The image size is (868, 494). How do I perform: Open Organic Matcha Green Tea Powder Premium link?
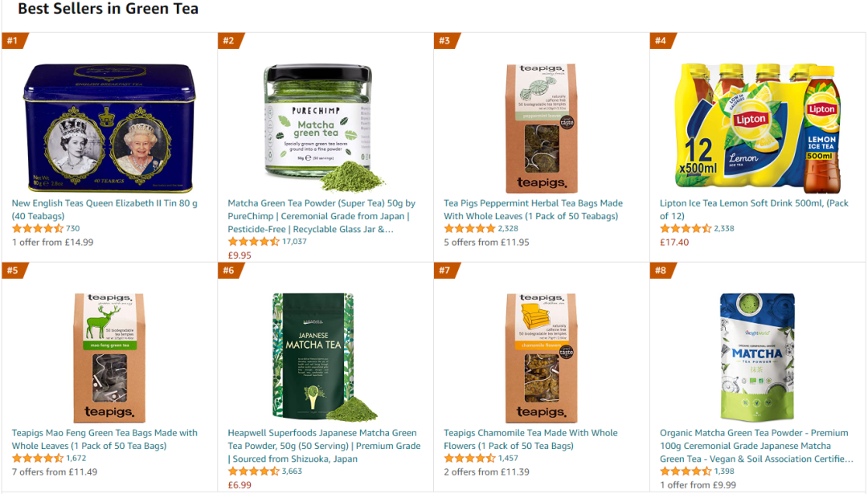[x=756, y=446]
